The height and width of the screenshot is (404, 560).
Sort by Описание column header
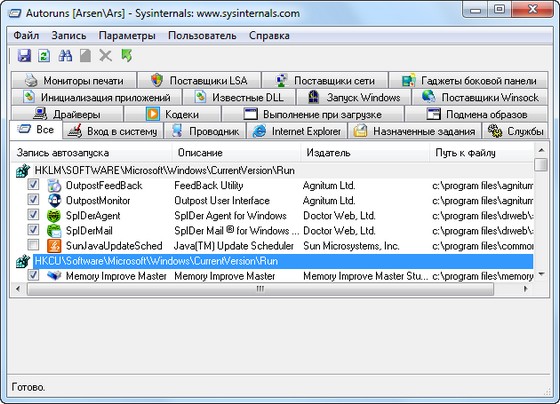pos(236,153)
